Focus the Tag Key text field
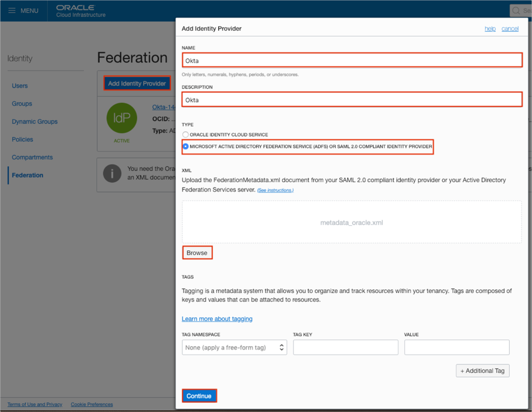This screenshot has height=412, width=532. [x=345, y=347]
